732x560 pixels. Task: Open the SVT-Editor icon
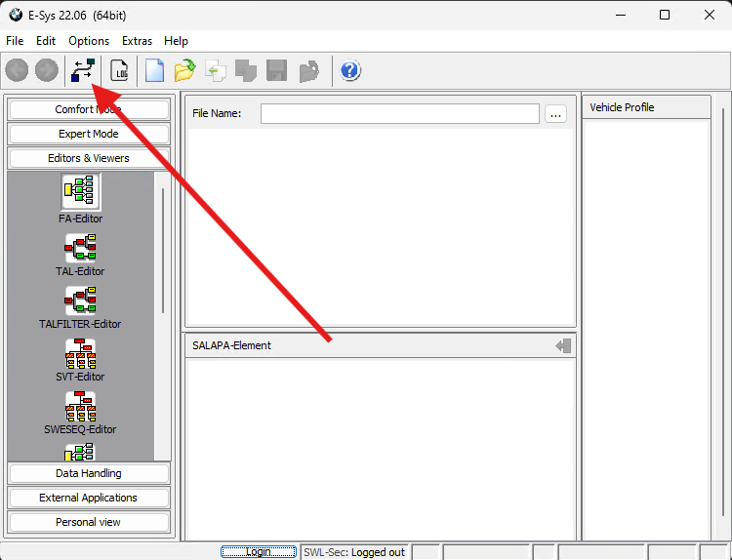[x=80, y=353]
